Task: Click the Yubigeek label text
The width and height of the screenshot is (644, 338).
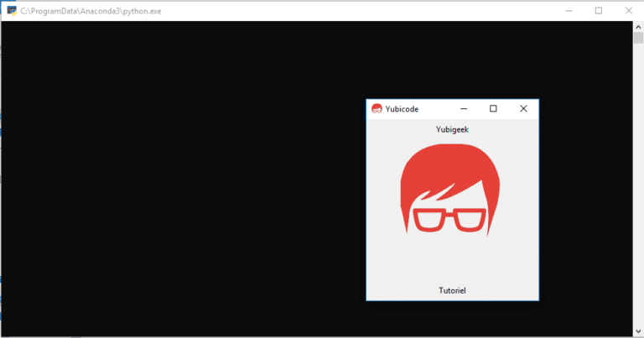Action: pos(452,129)
